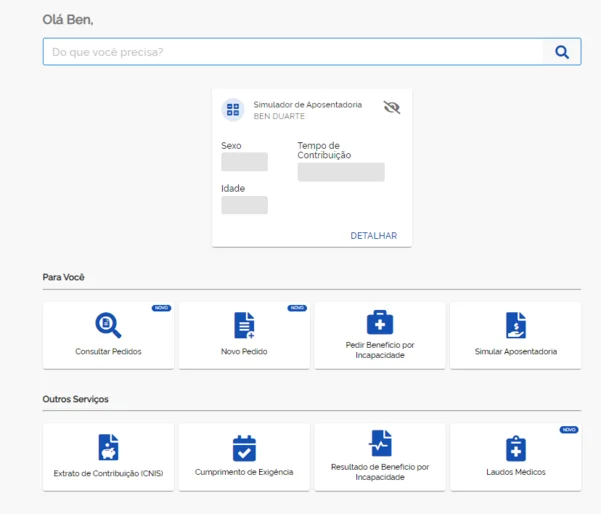Open the Simular Aposentadoria label

pos(516,351)
